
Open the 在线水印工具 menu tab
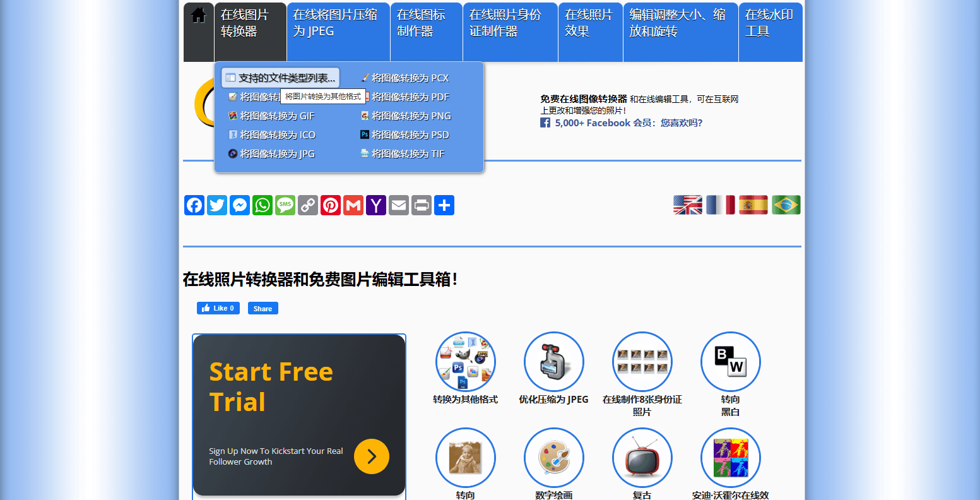(x=770, y=22)
